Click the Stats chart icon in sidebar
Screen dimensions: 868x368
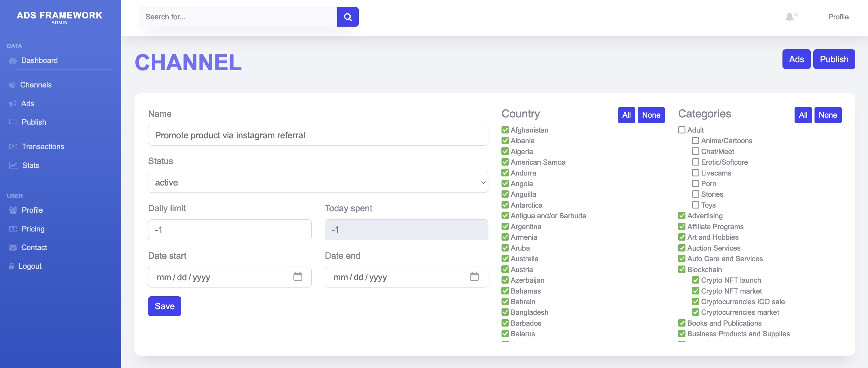point(13,165)
